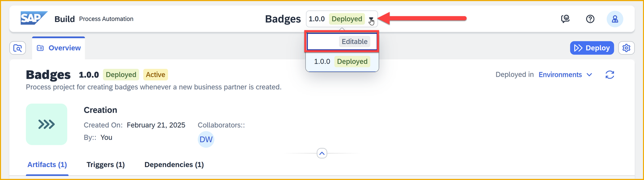This screenshot has height=180, width=644.
Task: Click the Process Automation label
Action: (106, 19)
